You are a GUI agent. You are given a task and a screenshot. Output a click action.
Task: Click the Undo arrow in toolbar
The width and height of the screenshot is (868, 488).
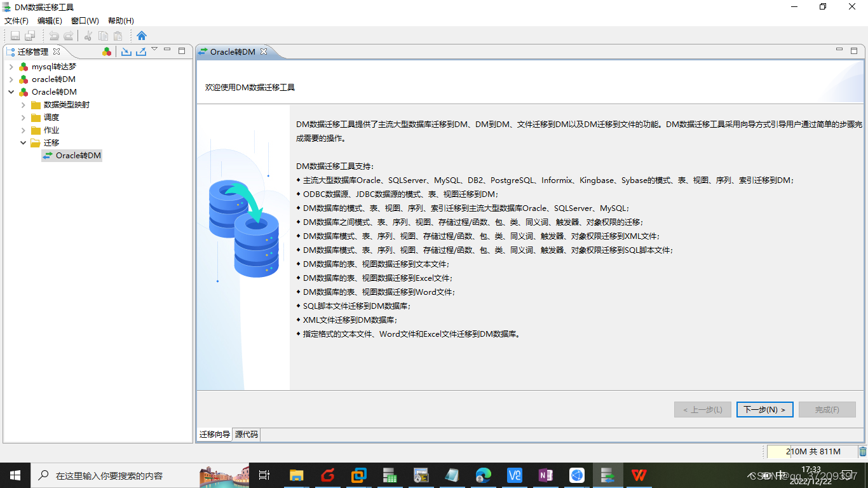pyautogui.click(x=54, y=36)
